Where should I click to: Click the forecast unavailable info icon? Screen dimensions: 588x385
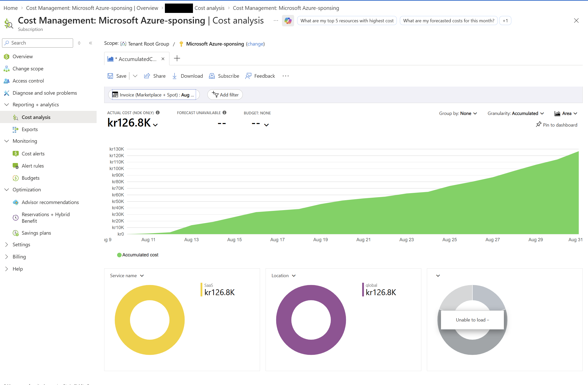[x=224, y=113]
